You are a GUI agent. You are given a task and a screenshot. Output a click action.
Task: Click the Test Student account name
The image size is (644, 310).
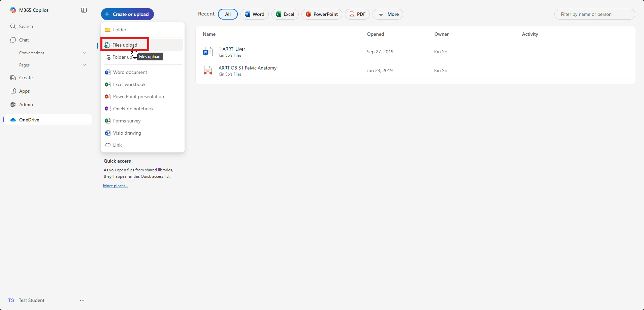(32, 300)
